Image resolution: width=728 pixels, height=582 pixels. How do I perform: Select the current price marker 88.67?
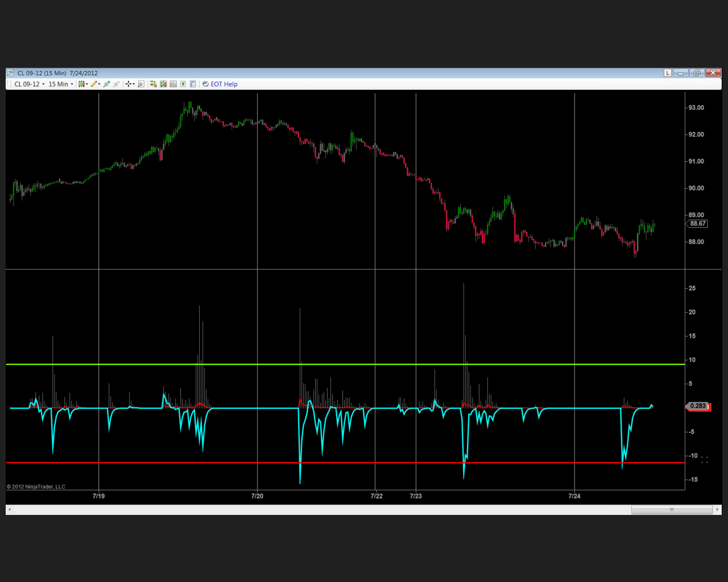(698, 223)
